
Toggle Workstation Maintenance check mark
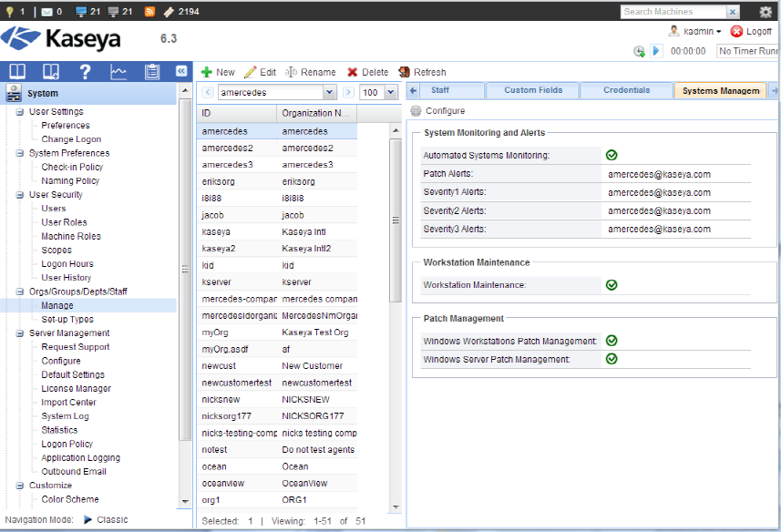(x=611, y=285)
